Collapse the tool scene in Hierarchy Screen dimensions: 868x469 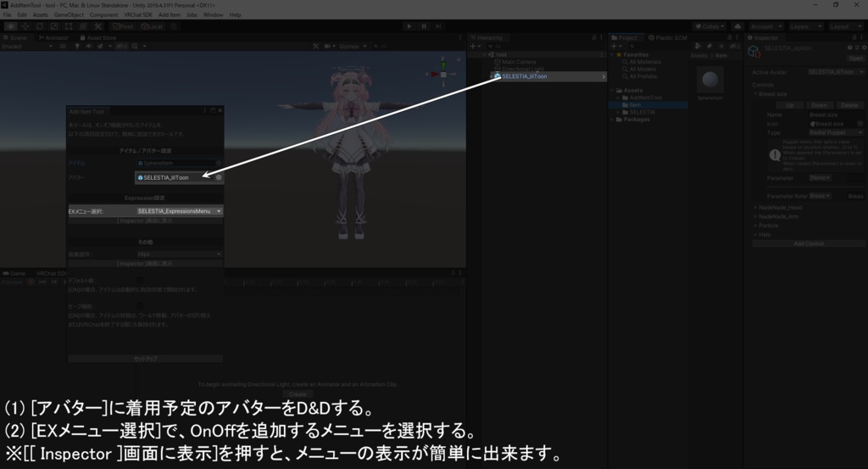coord(484,55)
